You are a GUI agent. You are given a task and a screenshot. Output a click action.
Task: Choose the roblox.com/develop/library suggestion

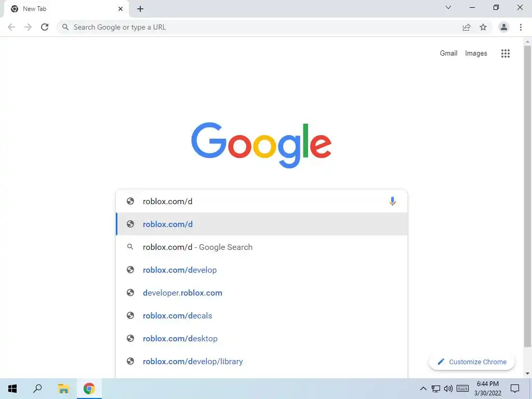click(x=261, y=362)
